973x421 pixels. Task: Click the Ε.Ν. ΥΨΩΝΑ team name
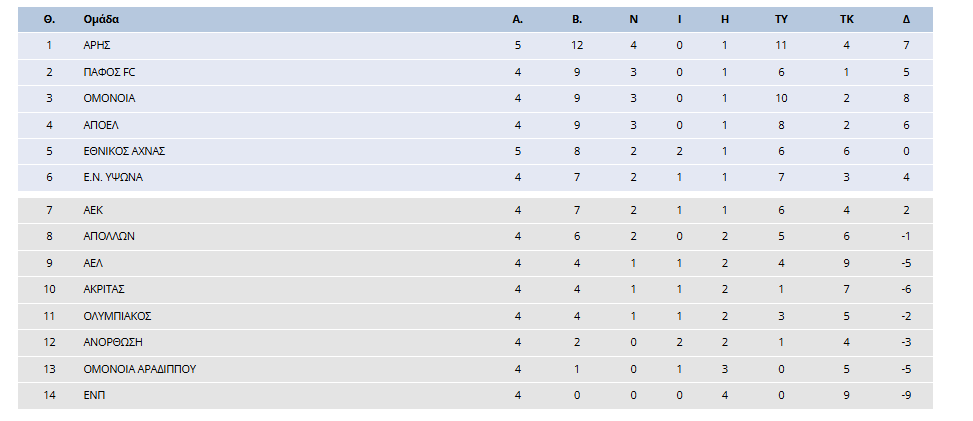tap(113, 178)
